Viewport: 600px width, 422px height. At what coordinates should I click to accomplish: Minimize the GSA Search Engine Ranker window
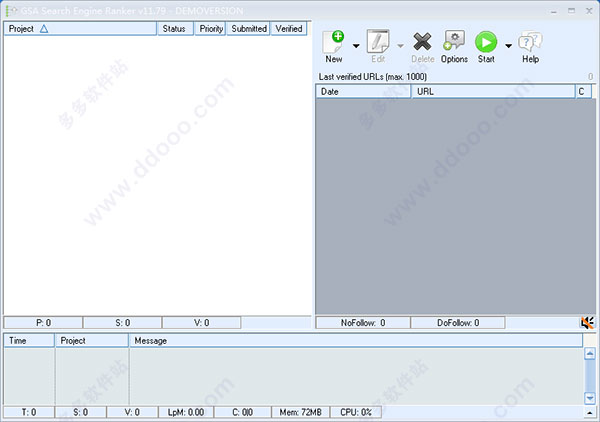click(x=554, y=11)
